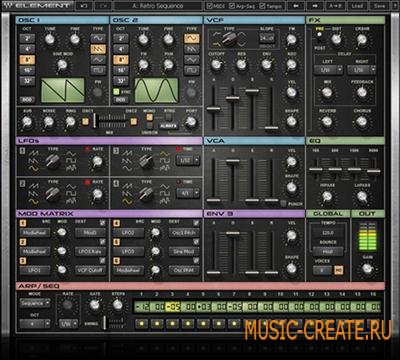400x360 pixels.
Task: Toggle the Unison mode button
Action: 150,126
